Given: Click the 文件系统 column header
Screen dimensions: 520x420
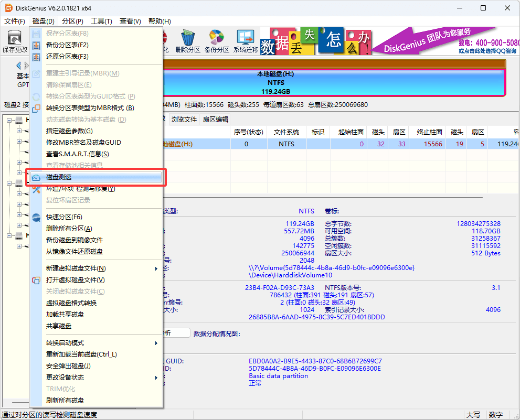Looking at the screenshot, I should [x=286, y=132].
